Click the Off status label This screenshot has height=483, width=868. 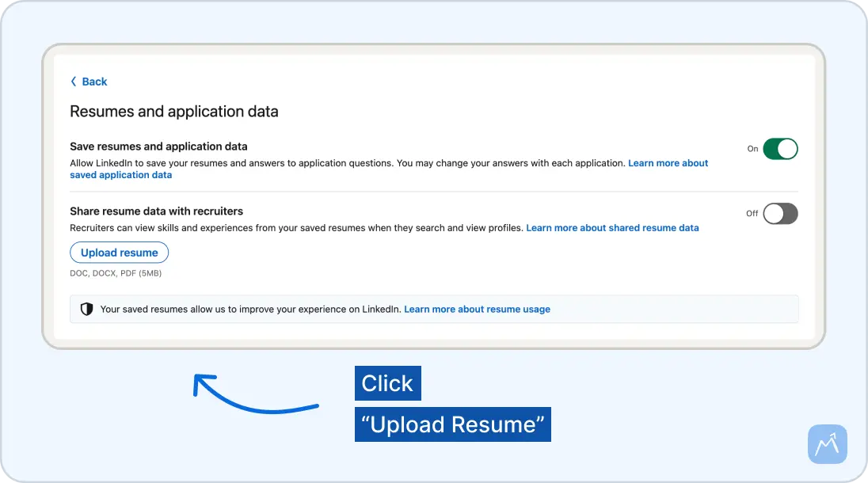click(x=752, y=214)
